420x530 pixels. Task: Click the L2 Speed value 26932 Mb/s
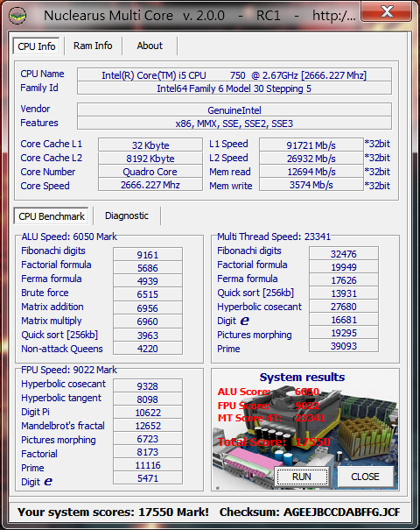[x=311, y=159]
